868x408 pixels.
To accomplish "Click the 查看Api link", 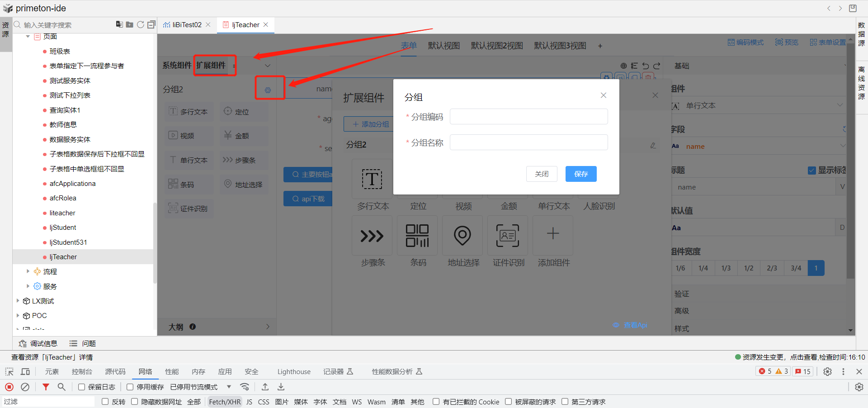I will 635,325.
